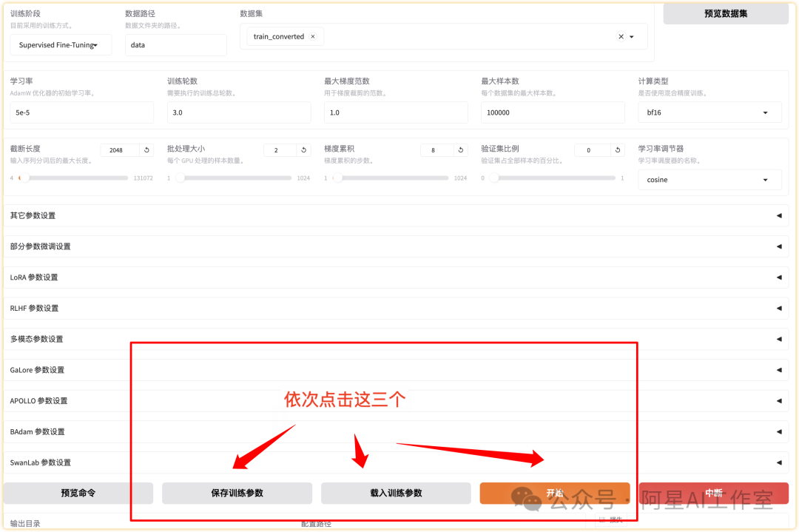
Task: Reset the cutoff length value
Action: pos(146,149)
